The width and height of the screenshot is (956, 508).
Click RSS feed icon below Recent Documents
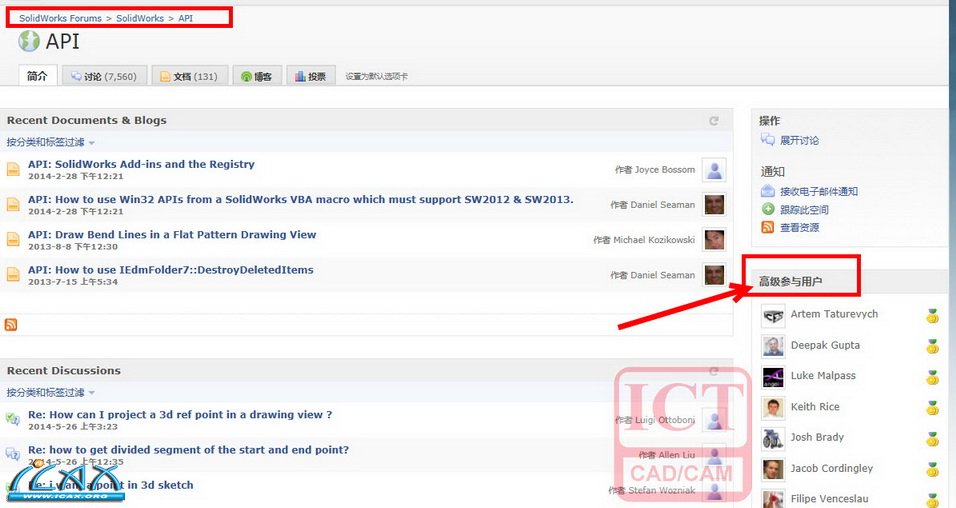click(x=11, y=324)
